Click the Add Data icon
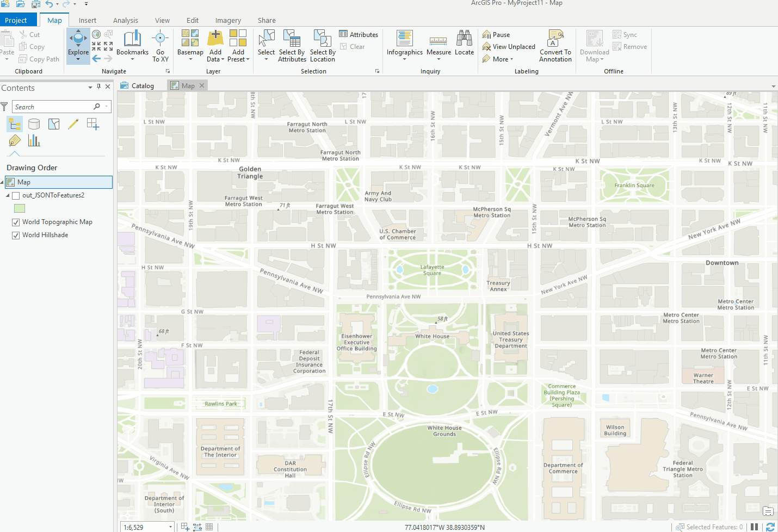The height and width of the screenshot is (532, 778). (x=215, y=38)
